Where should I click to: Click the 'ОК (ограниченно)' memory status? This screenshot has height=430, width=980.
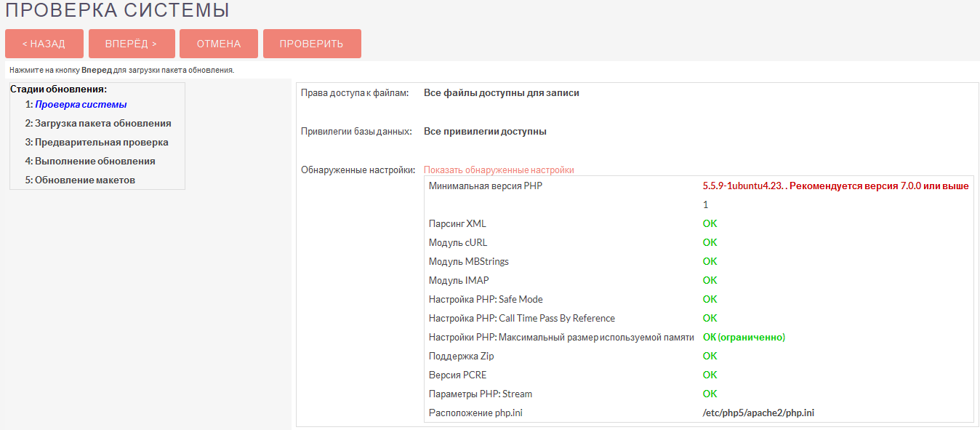[x=743, y=337]
